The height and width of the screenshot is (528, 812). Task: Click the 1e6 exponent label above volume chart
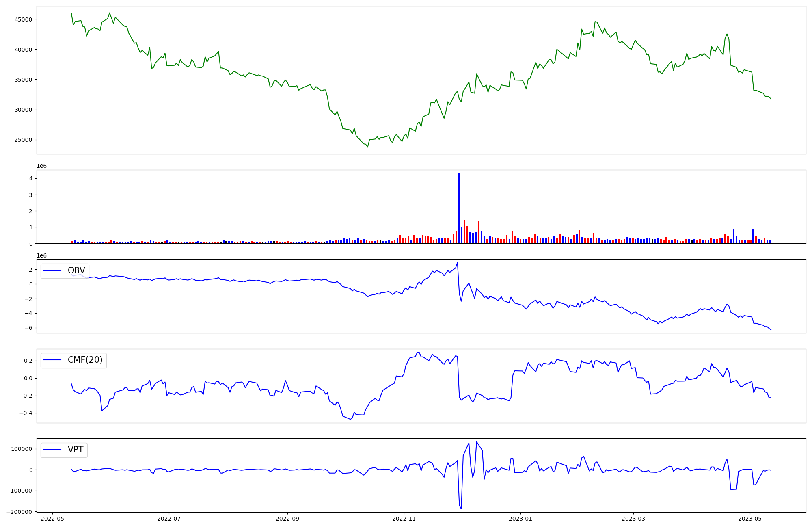click(x=41, y=166)
